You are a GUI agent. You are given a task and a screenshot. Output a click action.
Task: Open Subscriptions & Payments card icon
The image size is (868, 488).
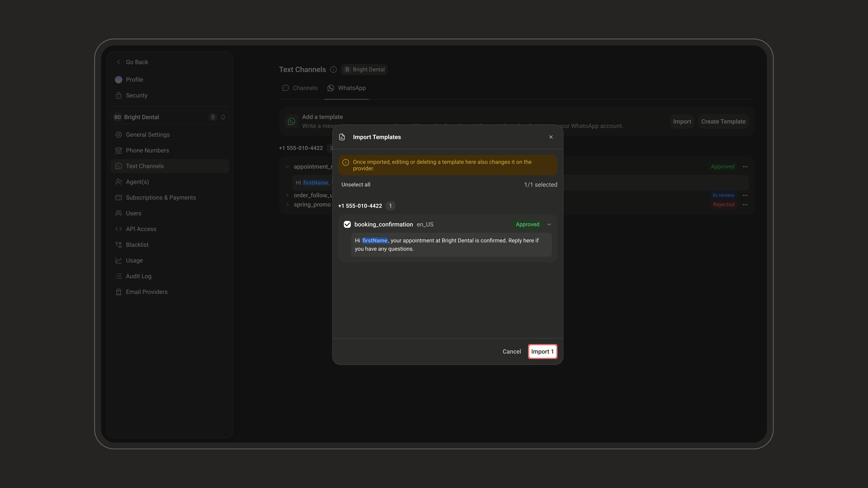119,197
